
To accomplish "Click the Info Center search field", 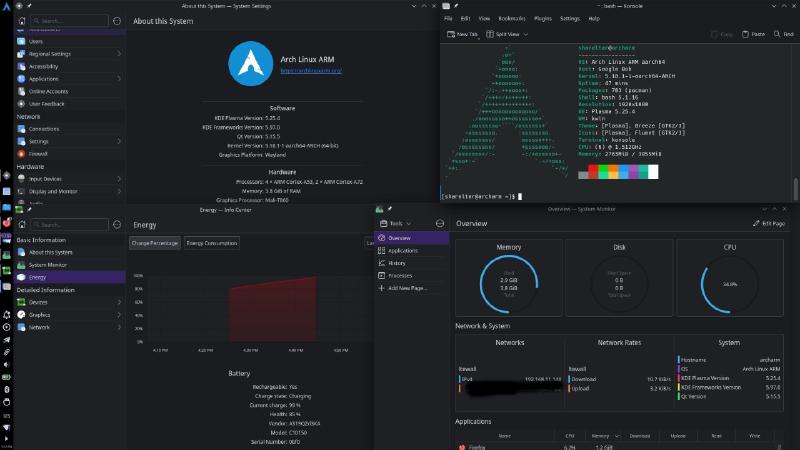I will click(69, 224).
